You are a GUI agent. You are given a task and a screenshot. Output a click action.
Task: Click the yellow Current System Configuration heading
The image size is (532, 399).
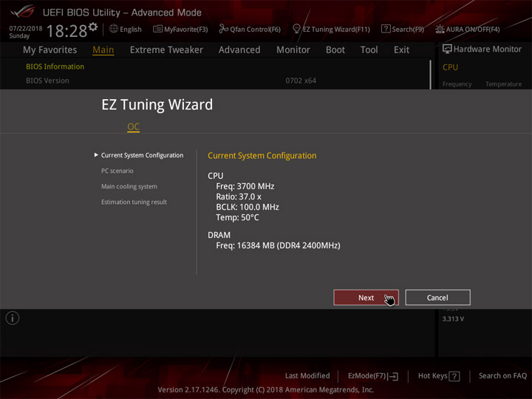point(262,156)
